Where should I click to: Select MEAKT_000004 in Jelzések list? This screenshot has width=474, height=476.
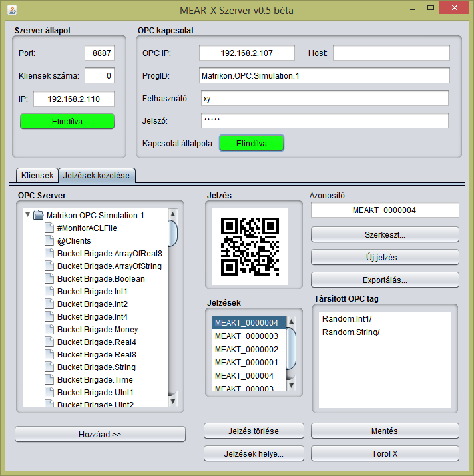[x=249, y=376]
